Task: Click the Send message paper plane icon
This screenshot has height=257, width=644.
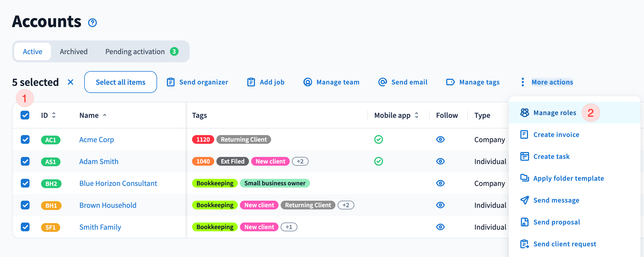Action: pyautogui.click(x=524, y=200)
